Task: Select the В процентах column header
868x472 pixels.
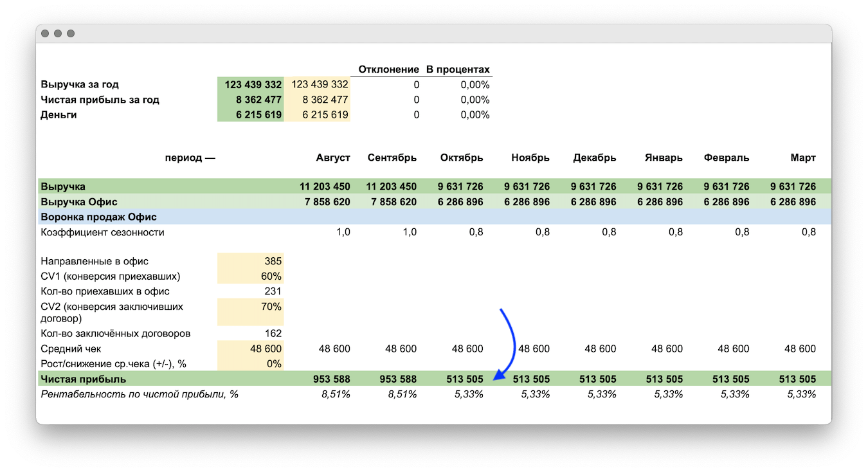Action: click(x=458, y=69)
